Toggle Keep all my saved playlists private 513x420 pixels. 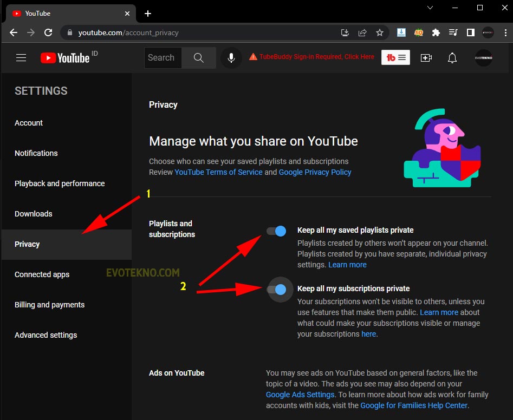point(276,231)
